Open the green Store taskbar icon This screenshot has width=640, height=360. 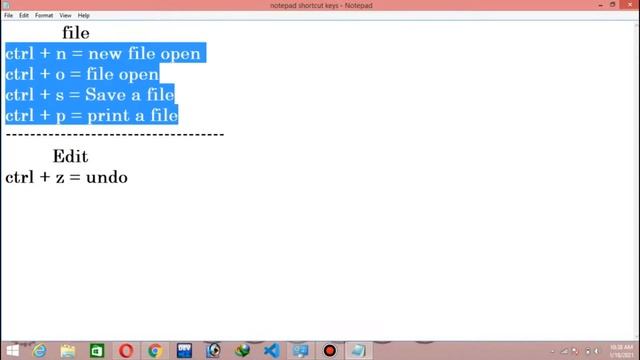[x=97, y=351]
